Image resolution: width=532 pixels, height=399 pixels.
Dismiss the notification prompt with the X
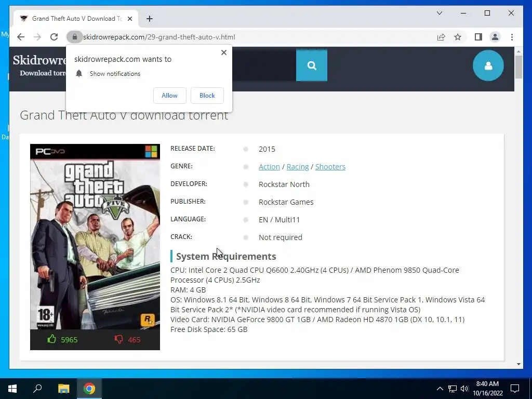point(223,52)
